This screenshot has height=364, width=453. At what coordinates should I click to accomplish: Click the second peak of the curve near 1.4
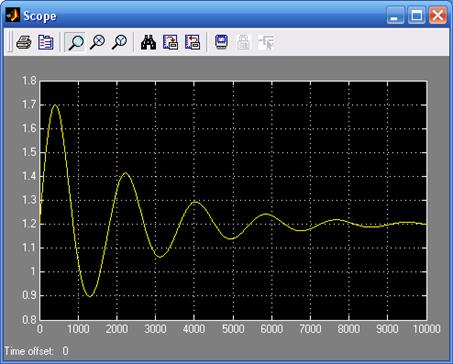tap(125, 173)
